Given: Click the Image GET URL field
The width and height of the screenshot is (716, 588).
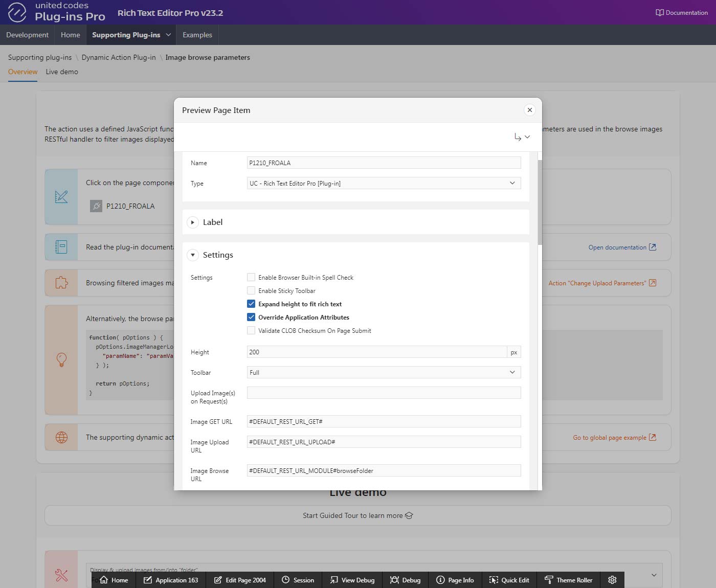Looking at the screenshot, I should [x=384, y=421].
